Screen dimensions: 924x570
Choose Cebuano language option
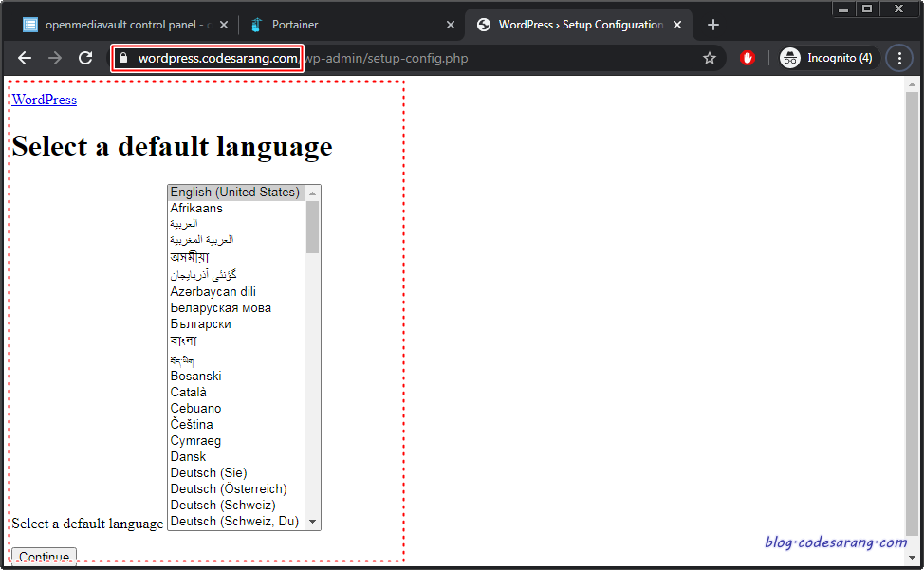(x=235, y=408)
